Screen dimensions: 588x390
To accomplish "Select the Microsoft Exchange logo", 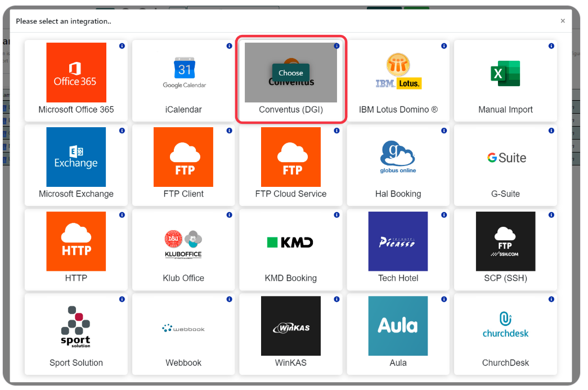I will pyautogui.click(x=76, y=157).
